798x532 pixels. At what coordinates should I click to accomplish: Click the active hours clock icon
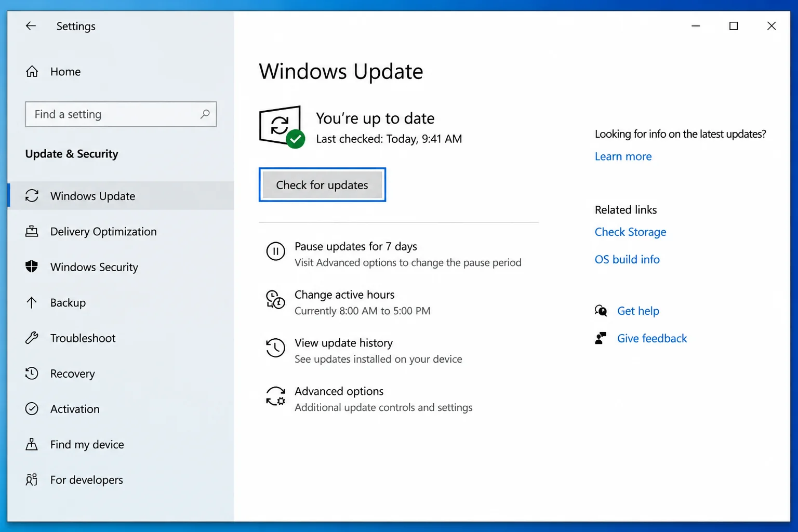pos(275,300)
